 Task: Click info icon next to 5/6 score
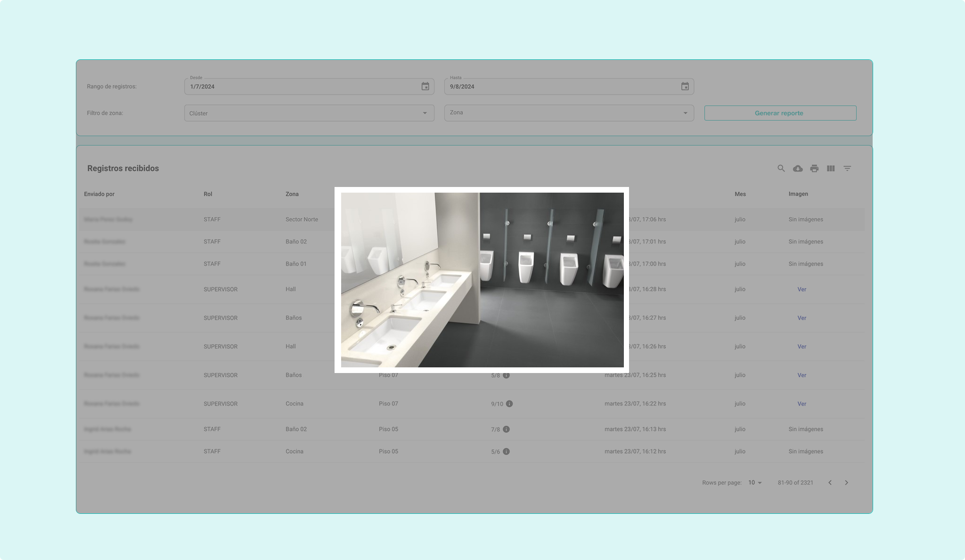(506, 452)
